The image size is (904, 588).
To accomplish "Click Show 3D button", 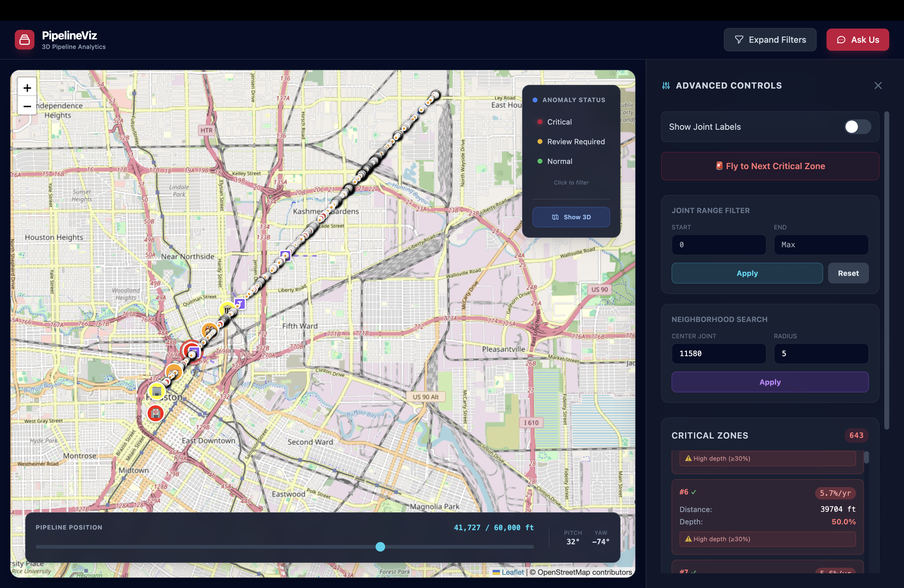I will point(571,217).
